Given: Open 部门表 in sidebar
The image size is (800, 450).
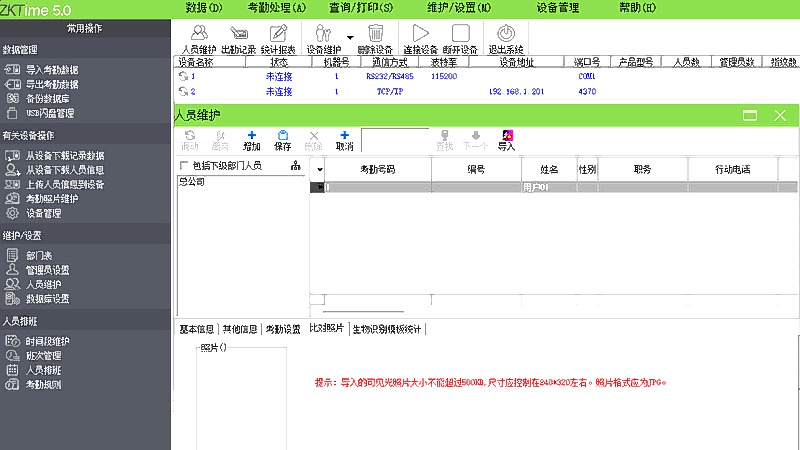Looking at the screenshot, I should (29, 256).
